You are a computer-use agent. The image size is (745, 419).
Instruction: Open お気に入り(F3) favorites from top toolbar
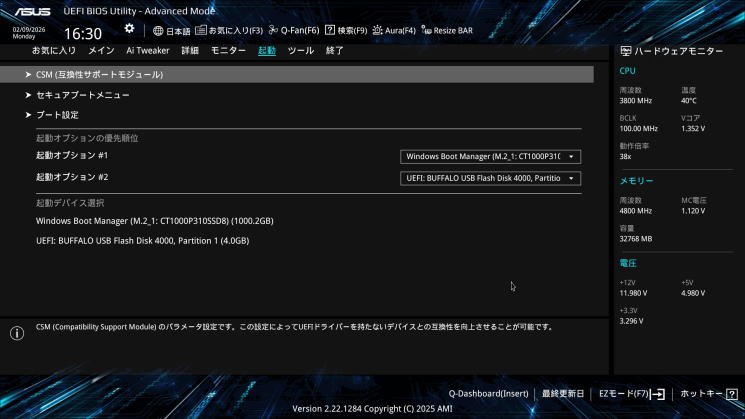point(229,31)
